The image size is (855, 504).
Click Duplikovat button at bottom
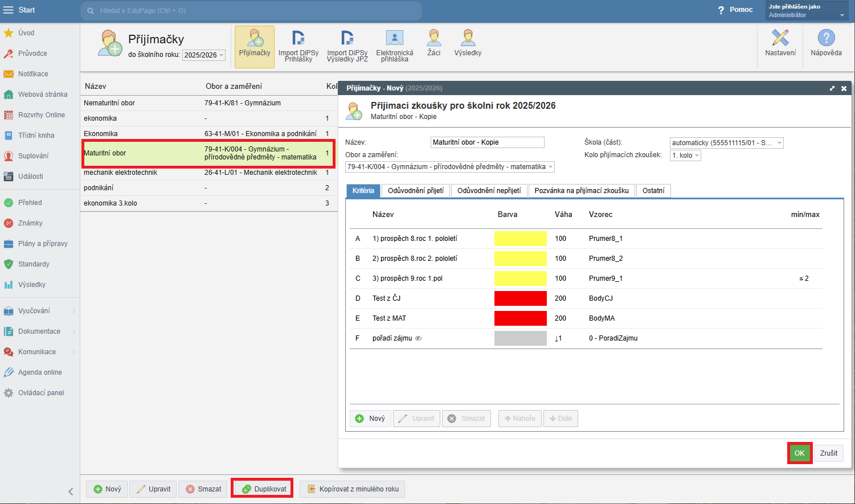pos(263,489)
